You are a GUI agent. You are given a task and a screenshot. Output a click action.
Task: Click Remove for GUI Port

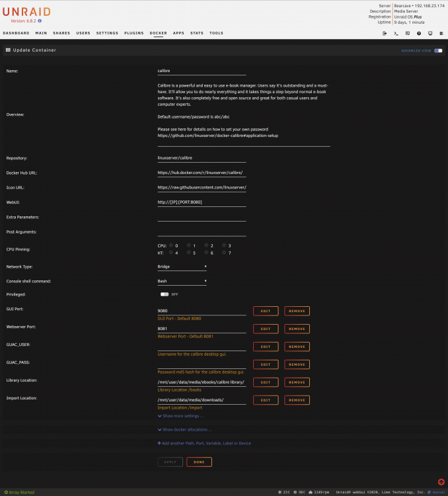[297, 311]
